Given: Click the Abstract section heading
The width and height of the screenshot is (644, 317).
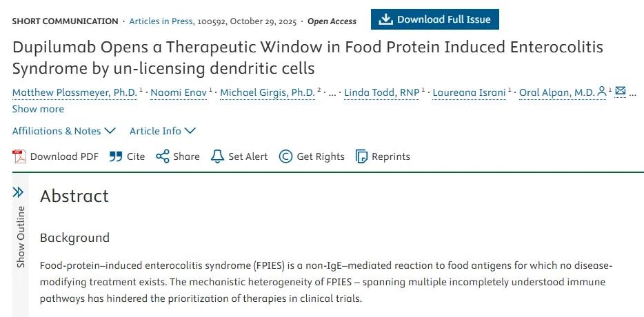Looking at the screenshot, I should [74, 196].
